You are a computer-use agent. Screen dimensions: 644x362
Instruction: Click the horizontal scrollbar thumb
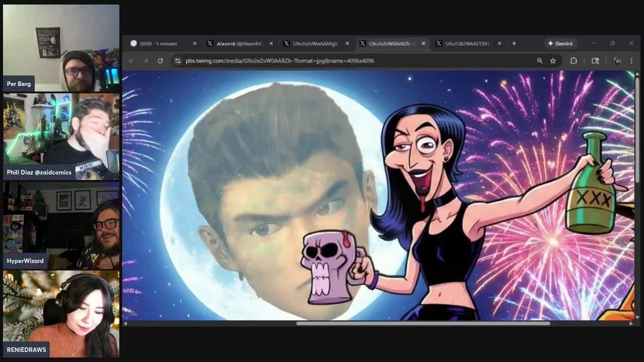pos(423,323)
